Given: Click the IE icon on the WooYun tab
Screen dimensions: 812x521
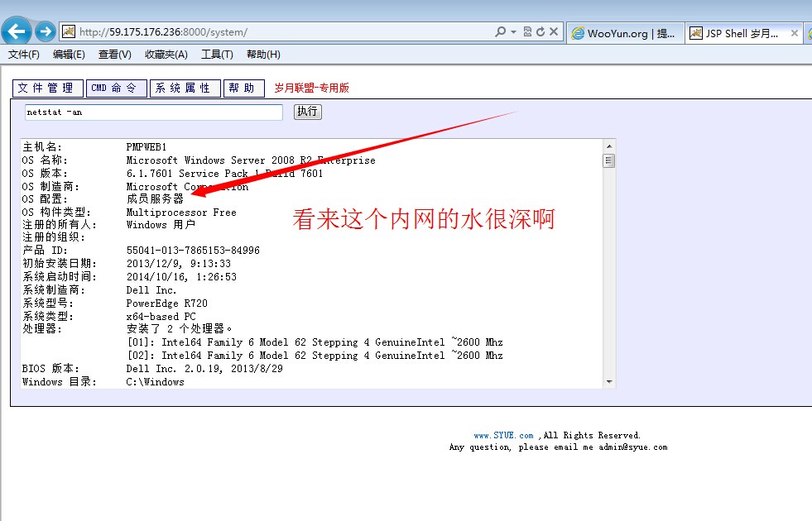Looking at the screenshot, I should pos(578,34).
